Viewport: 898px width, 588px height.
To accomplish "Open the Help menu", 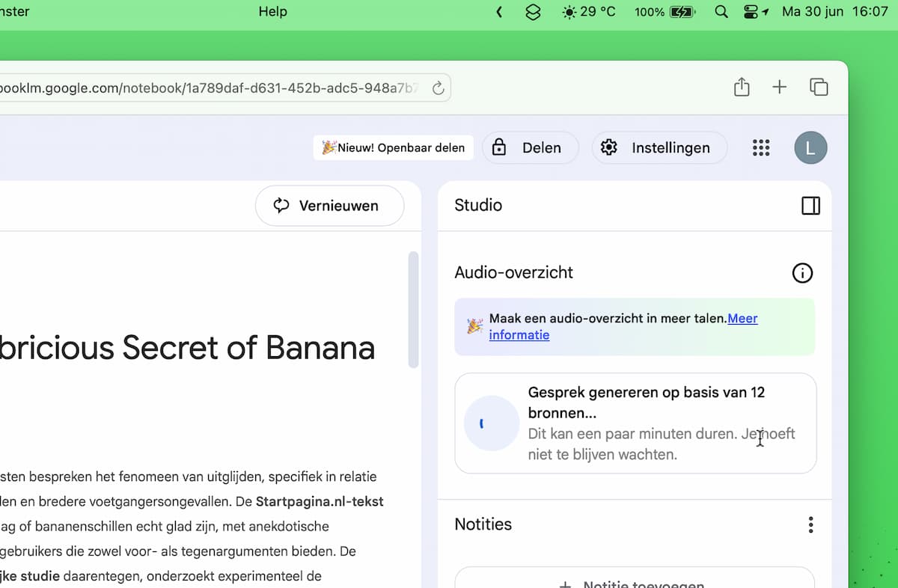I will click(x=272, y=12).
